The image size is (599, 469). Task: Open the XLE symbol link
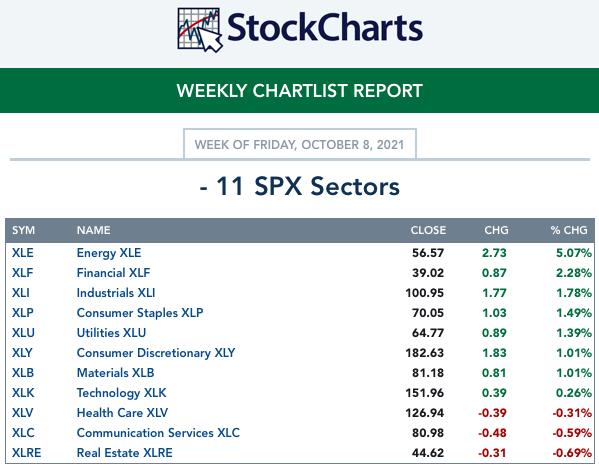(23, 253)
